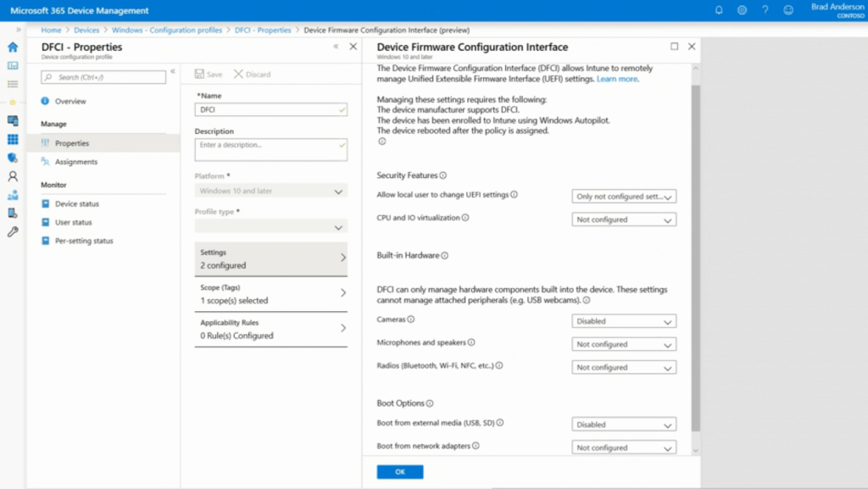The height and width of the screenshot is (489, 868).
Task: Open the Profile type dropdown
Action: point(270,226)
